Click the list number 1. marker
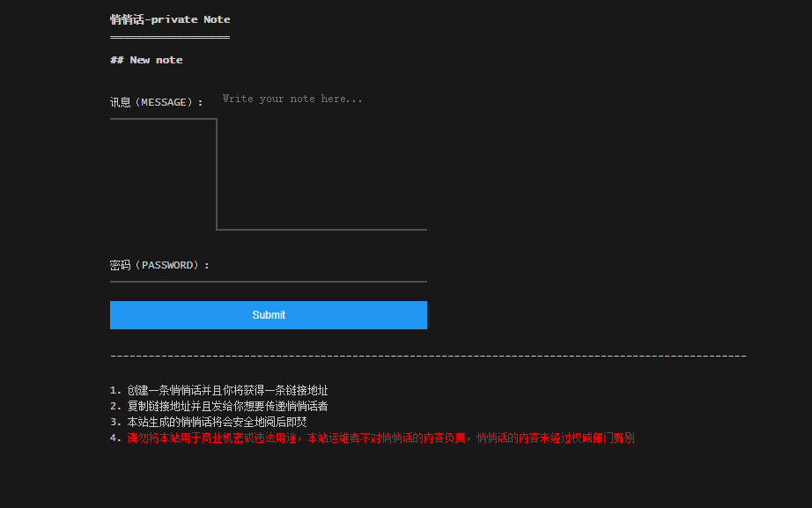Screen dimensions: 812x508 click(115, 390)
